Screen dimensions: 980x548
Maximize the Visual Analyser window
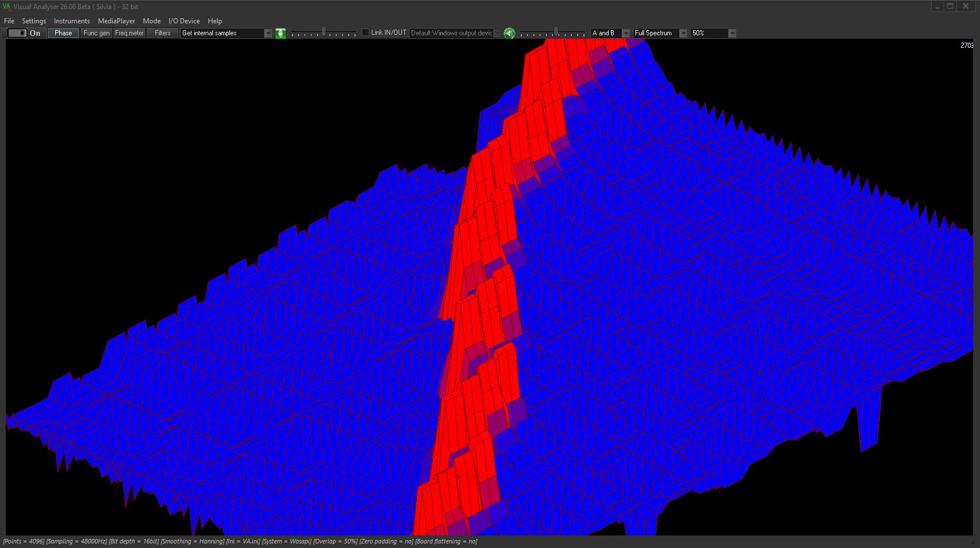point(950,7)
